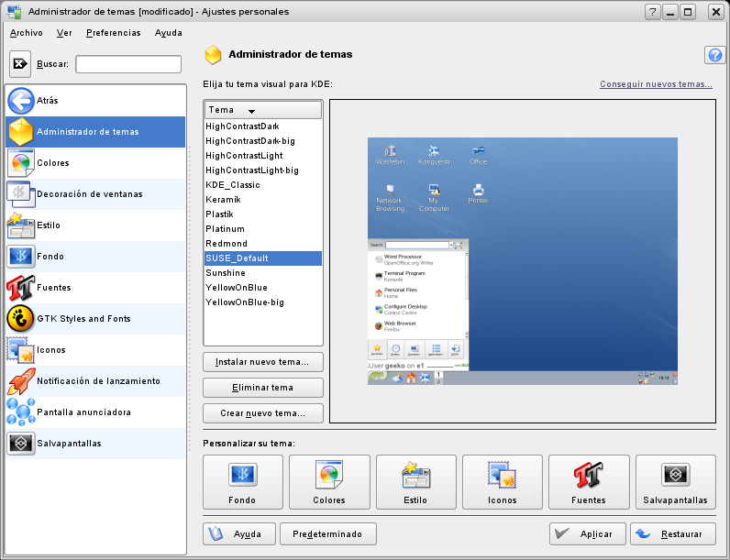This screenshot has height=560, width=730.
Task: Click the desktop theme preview image
Action: (522, 261)
